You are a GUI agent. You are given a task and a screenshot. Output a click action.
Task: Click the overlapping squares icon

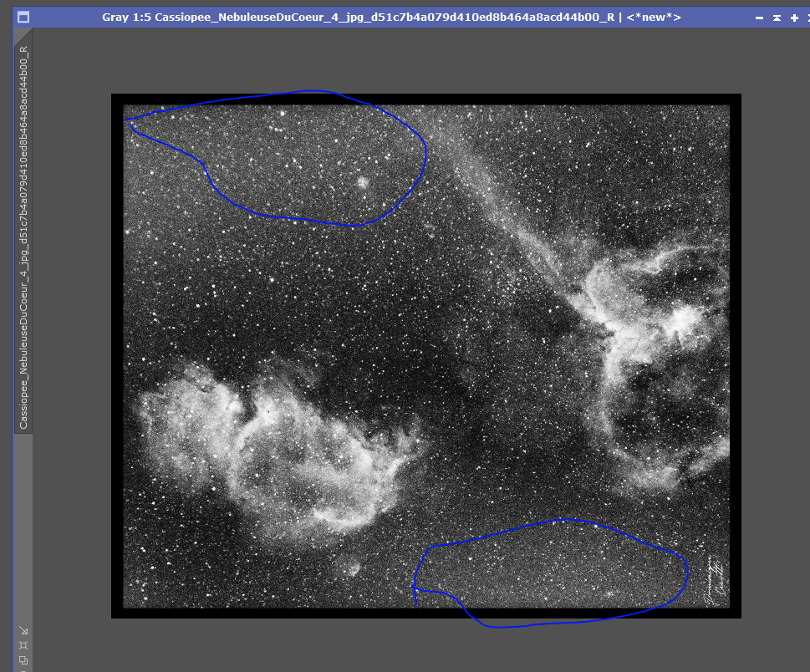[x=23, y=660]
